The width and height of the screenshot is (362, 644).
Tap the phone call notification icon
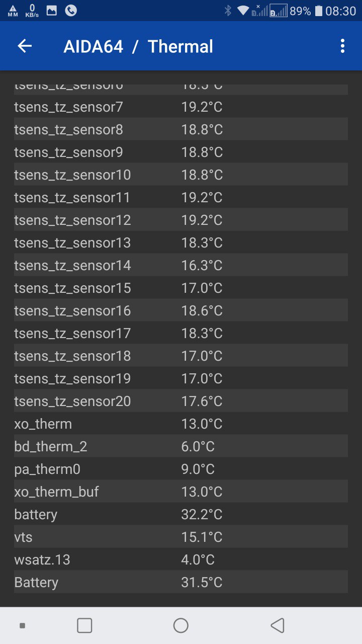[x=71, y=11]
